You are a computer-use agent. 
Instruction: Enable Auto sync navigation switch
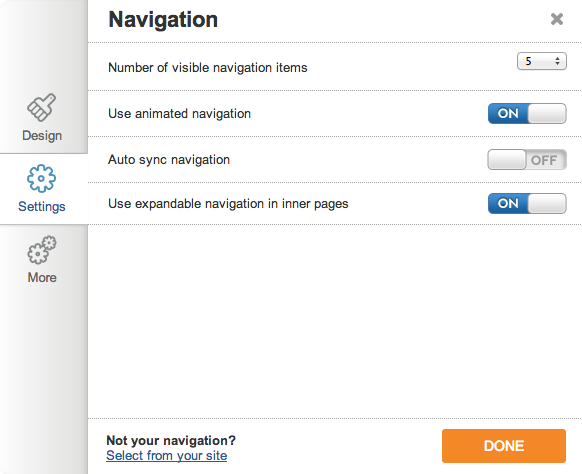tap(527, 160)
